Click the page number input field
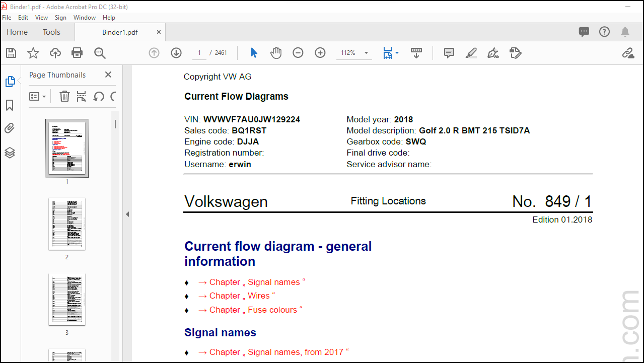The image size is (644, 363). 199,53
